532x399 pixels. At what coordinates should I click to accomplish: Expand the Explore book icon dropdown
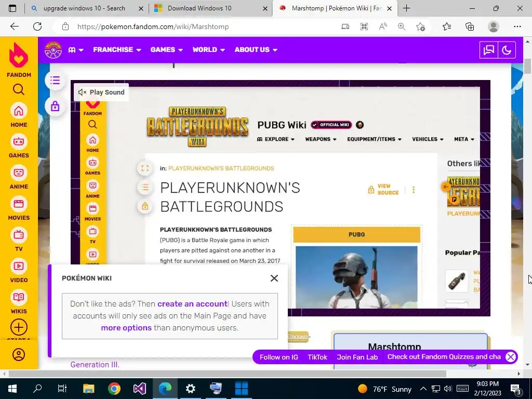coord(76,50)
